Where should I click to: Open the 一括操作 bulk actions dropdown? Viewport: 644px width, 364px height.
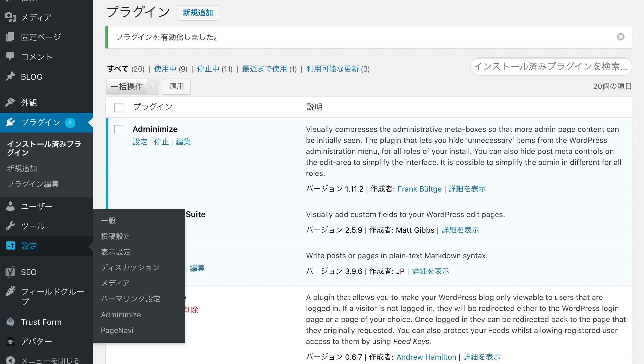pos(132,86)
